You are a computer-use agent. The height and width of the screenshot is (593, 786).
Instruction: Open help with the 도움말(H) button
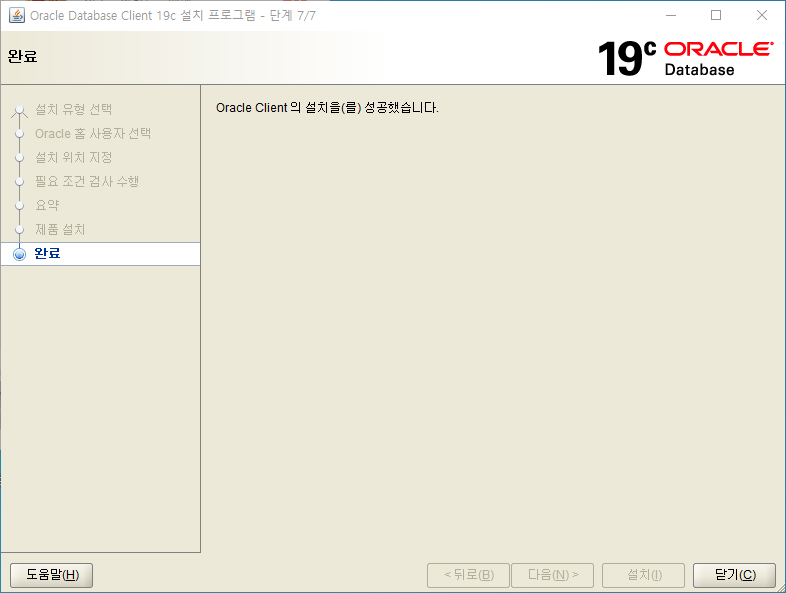[x=52, y=575]
